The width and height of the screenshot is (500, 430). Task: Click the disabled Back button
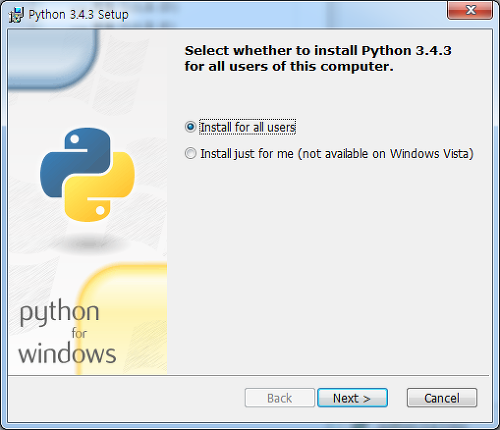pyautogui.click(x=280, y=398)
